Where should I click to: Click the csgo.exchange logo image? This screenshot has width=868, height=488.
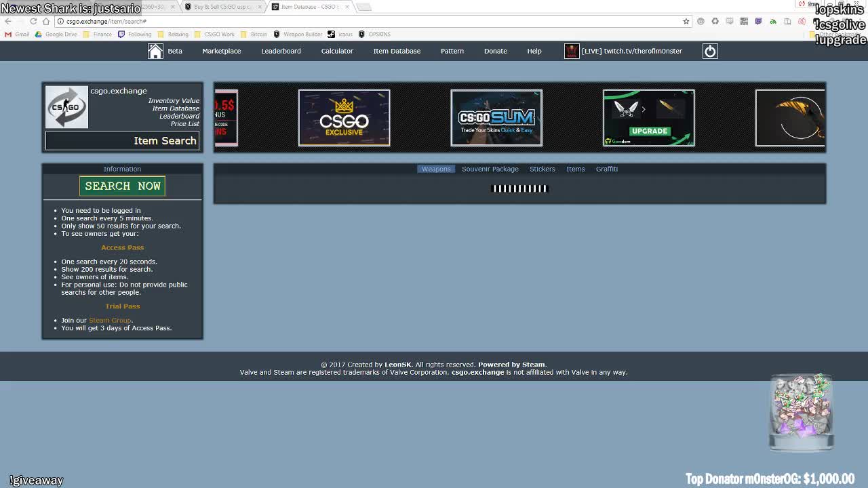[x=66, y=107]
